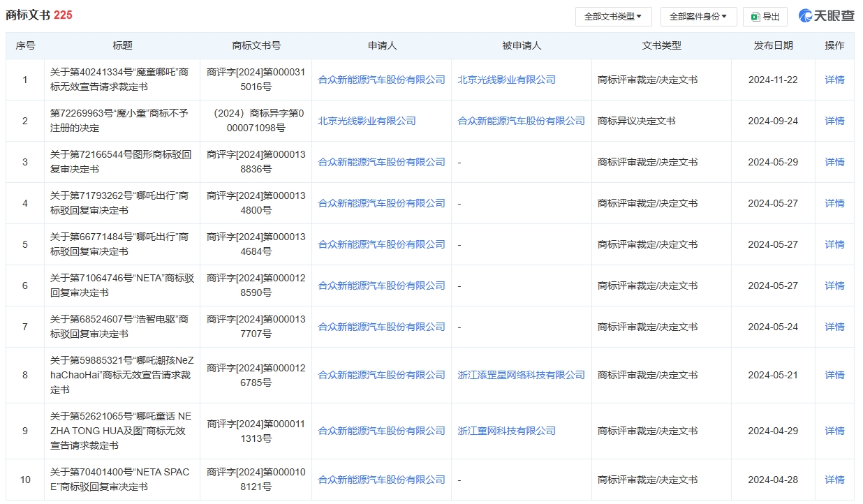Open applicant link in row 9
The image size is (863, 504).
point(381,431)
